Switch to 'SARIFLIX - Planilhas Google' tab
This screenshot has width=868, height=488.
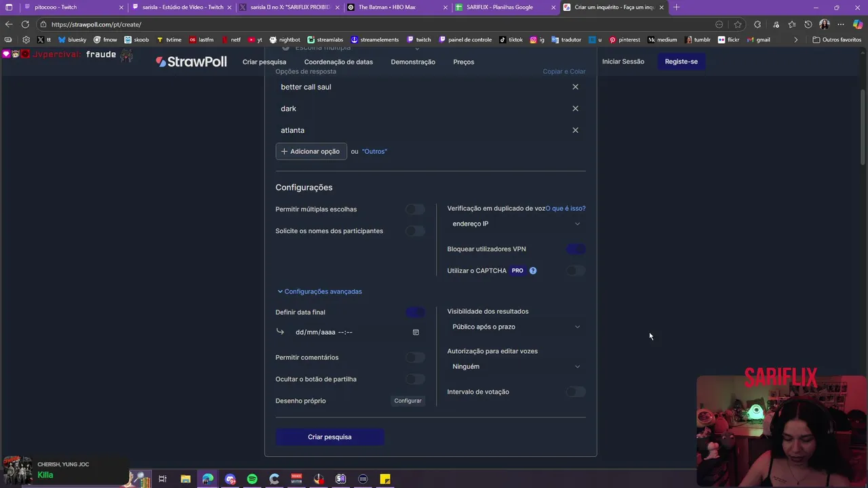click(505, 7)
